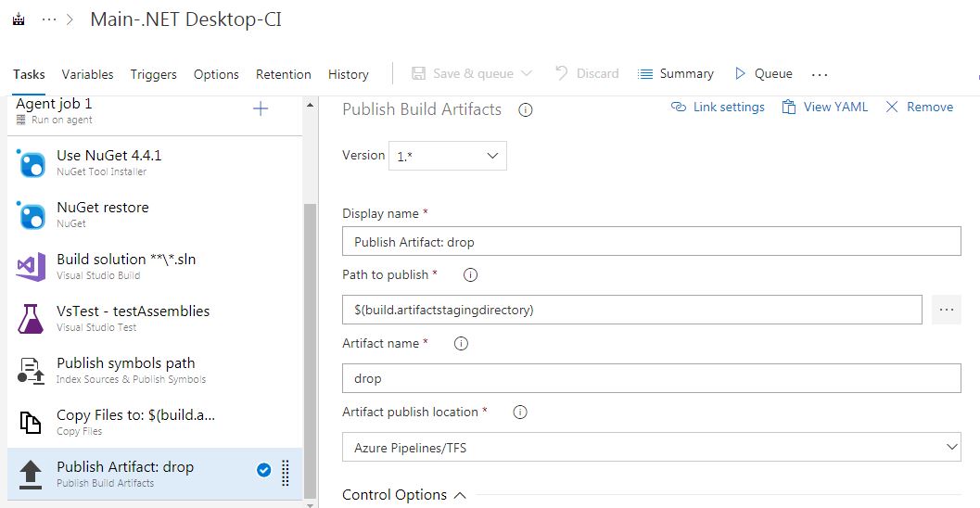This screenshot has height=508, width=980.
Task: Select the Build solution **\*.sln task
Action: point(155,266)
